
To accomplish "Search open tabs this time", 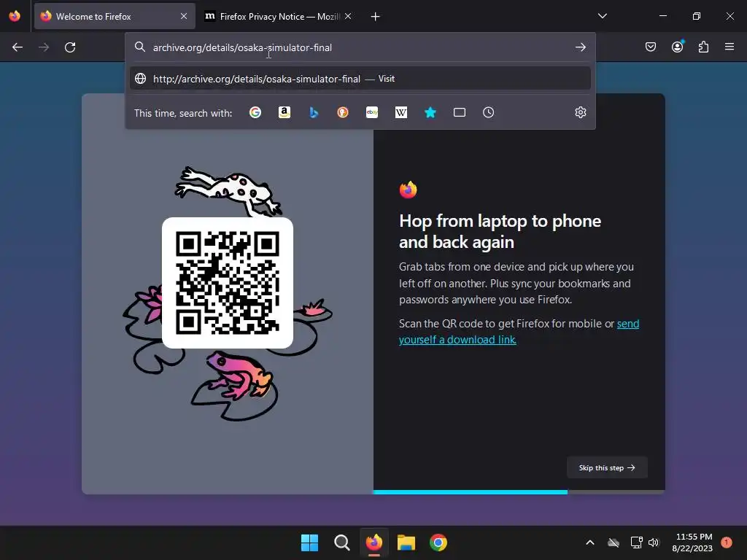I will point(460,112).
